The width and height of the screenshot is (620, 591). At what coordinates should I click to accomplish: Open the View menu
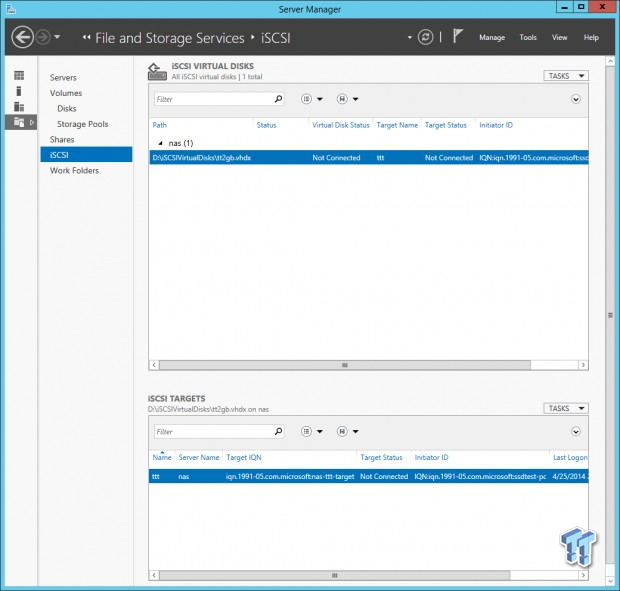tap(560, 38)
